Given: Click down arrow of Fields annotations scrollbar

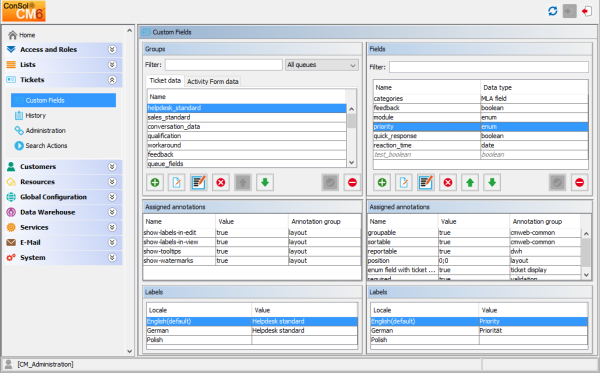Looking at the screenshot, I should coord(586,275).
